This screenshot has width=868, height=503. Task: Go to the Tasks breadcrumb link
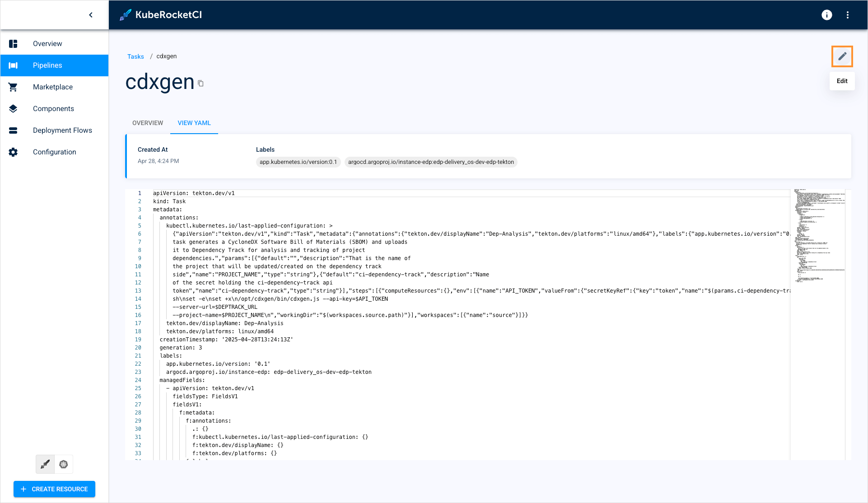coord(135,56)
